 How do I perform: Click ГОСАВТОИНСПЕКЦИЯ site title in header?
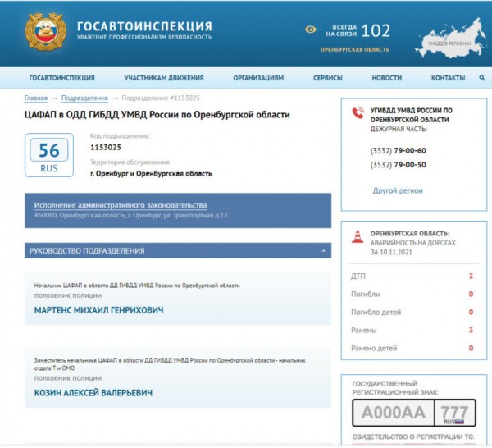(144, 25)
